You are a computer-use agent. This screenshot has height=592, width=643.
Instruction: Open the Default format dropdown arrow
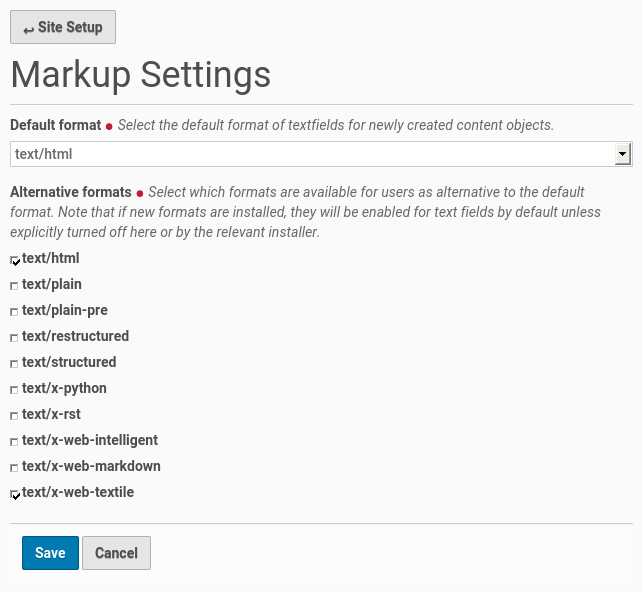pyautogui.click(x=622, y=153)
